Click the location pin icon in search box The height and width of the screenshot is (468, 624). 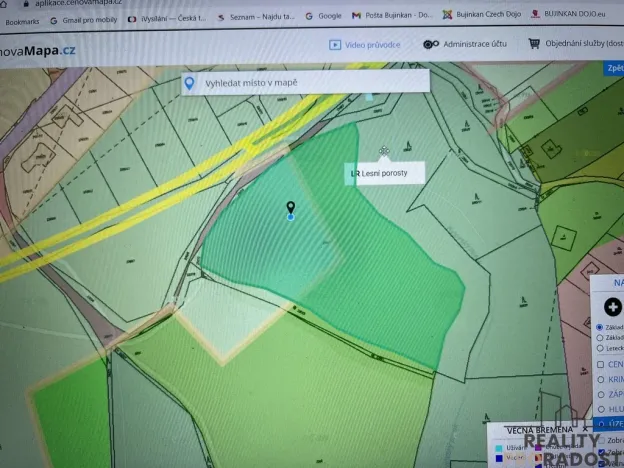190,83
